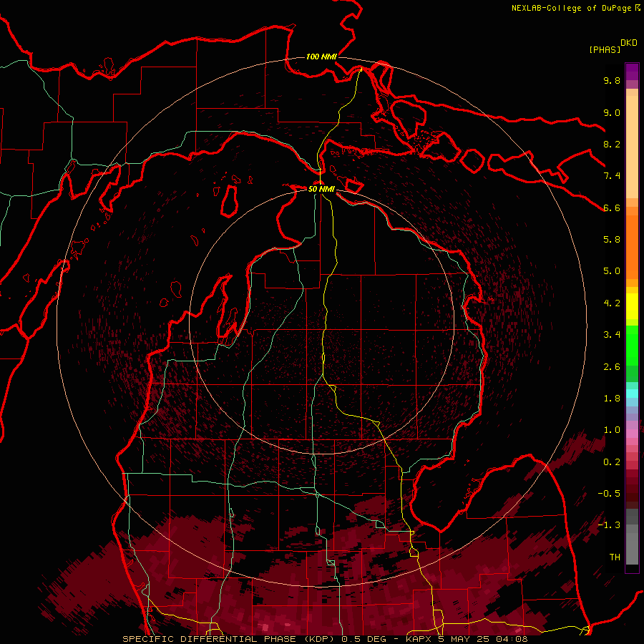Screen dimensions: 644x644
Task: Click the 6.6 scale value
Action: click(612, 208)
